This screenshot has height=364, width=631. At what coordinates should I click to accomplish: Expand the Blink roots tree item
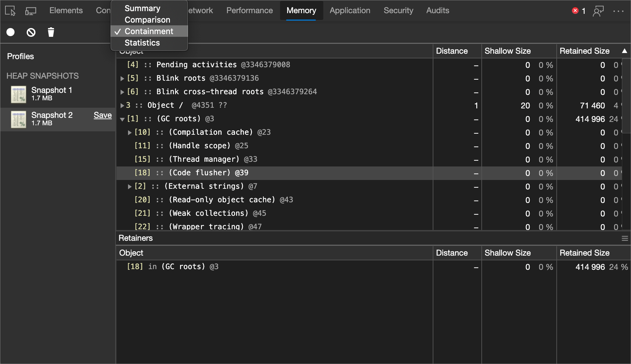pos(122,78)
